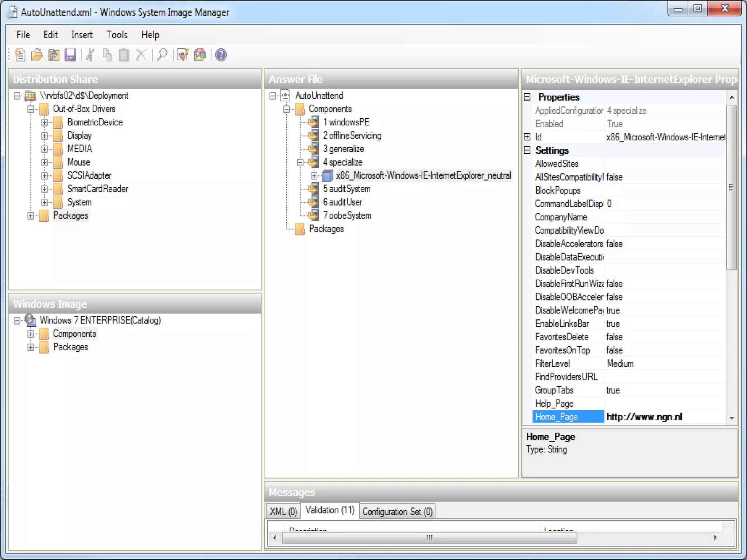747x560 pixels.
Task: Select the 7 oobeSystem pass icon
Action: click(313, 215)
